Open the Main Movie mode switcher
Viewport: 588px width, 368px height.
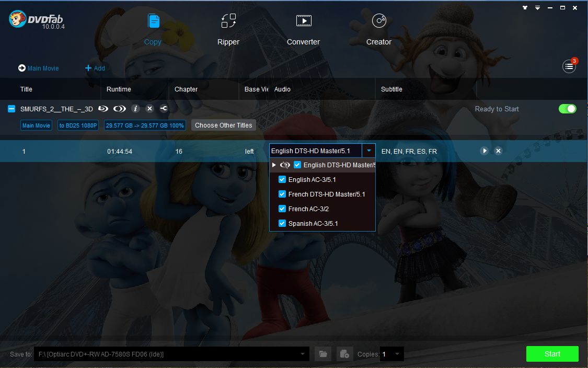click(38, 68)
